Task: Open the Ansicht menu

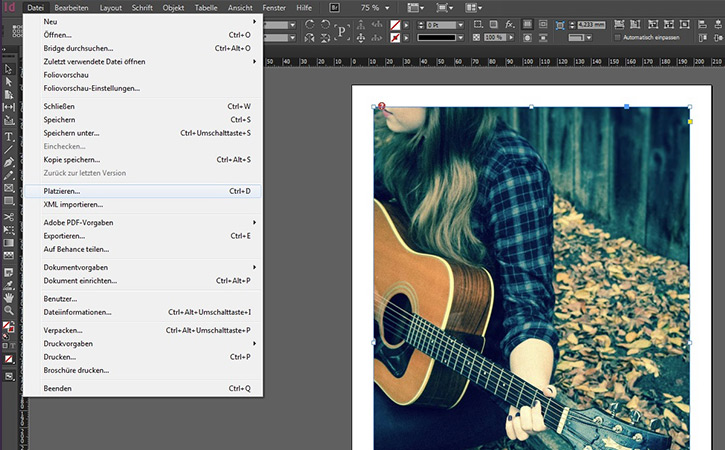Action: (240, 8)
